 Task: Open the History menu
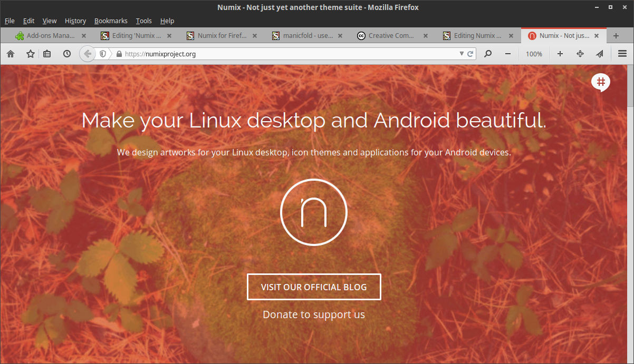coord(75,21)
